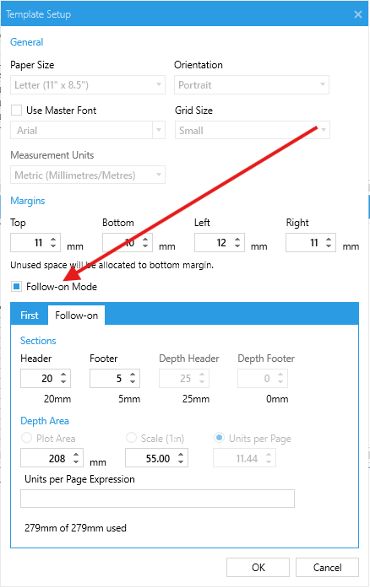Image resolution: width=370 pixels, height=588 pixels.
Task: Enable the Use Master Font checkbox
Action: pos(16,111)
